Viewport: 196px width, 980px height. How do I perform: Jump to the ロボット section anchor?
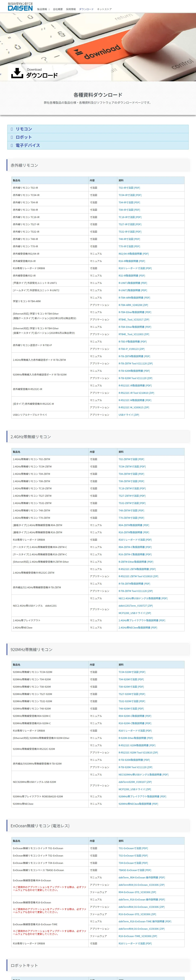click(98, 137)
